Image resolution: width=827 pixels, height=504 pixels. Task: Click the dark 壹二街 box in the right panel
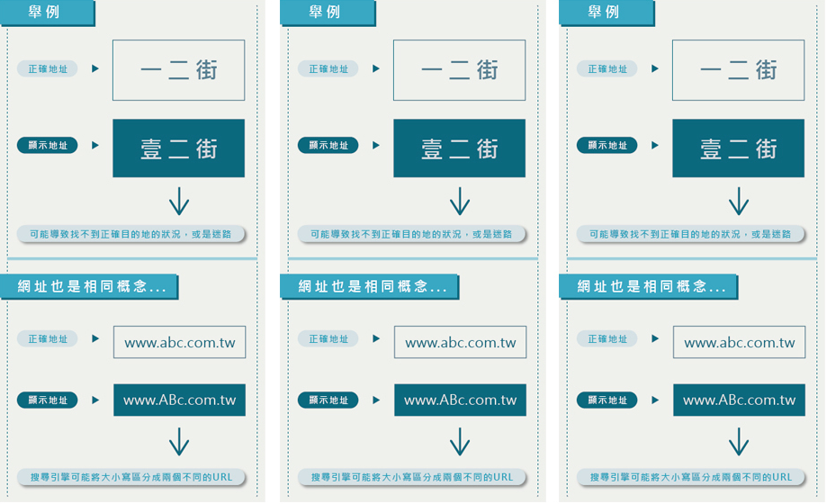[738, 148]
